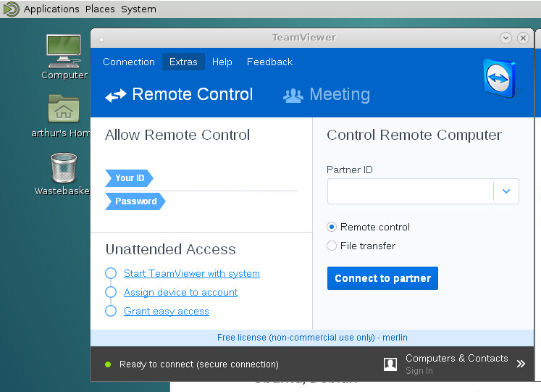Open the Extras menu
This screenshot has height=392, width=541.
183,62
